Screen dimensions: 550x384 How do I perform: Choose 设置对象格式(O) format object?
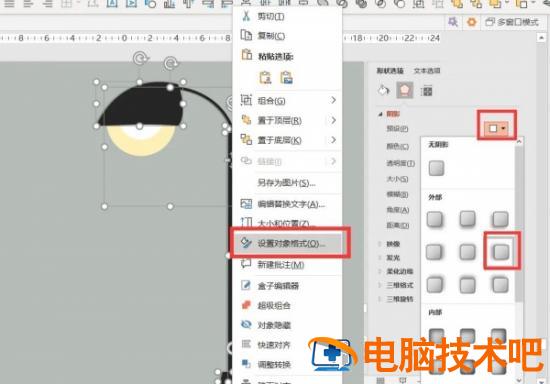tap(287, 243)
